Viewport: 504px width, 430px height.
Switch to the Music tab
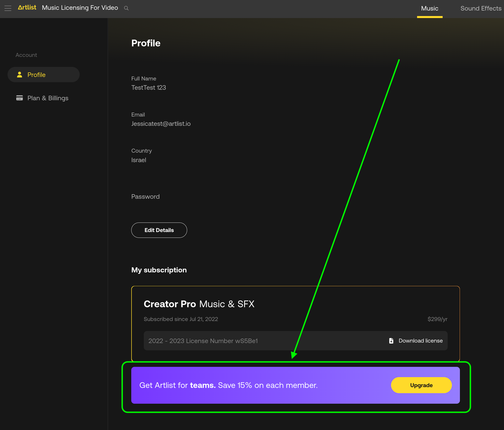click(x=430, y=9)
